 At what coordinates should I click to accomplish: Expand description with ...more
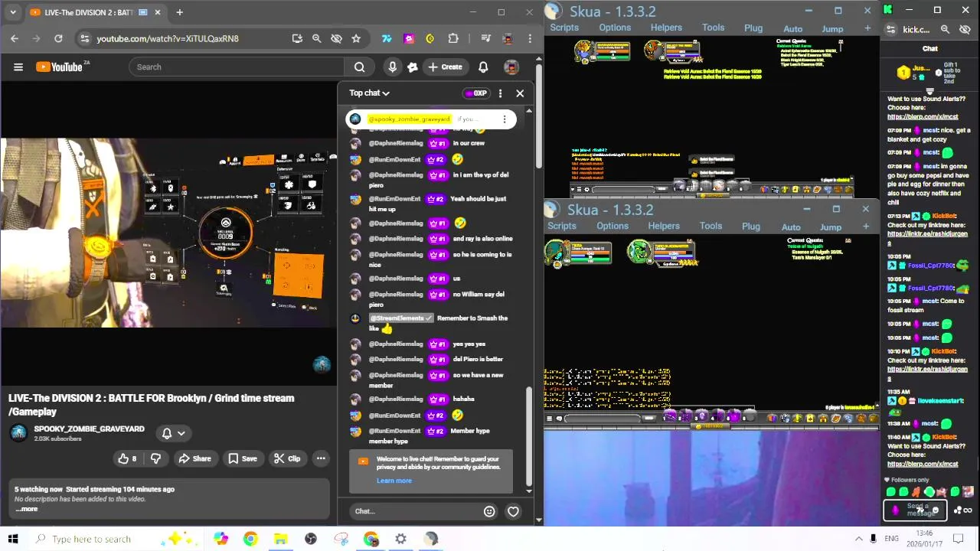(25, 509)
